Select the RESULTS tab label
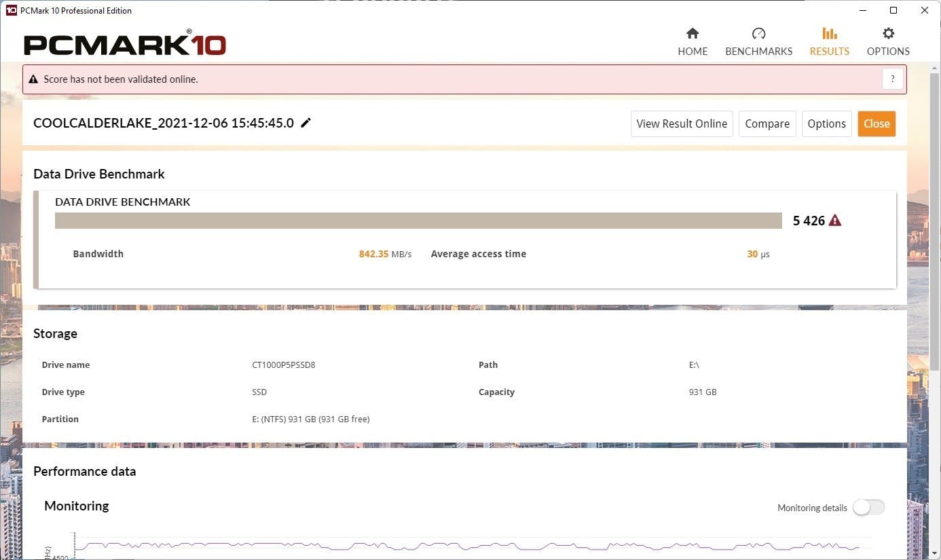Screen dimensions: 941x560 point(829,52)
